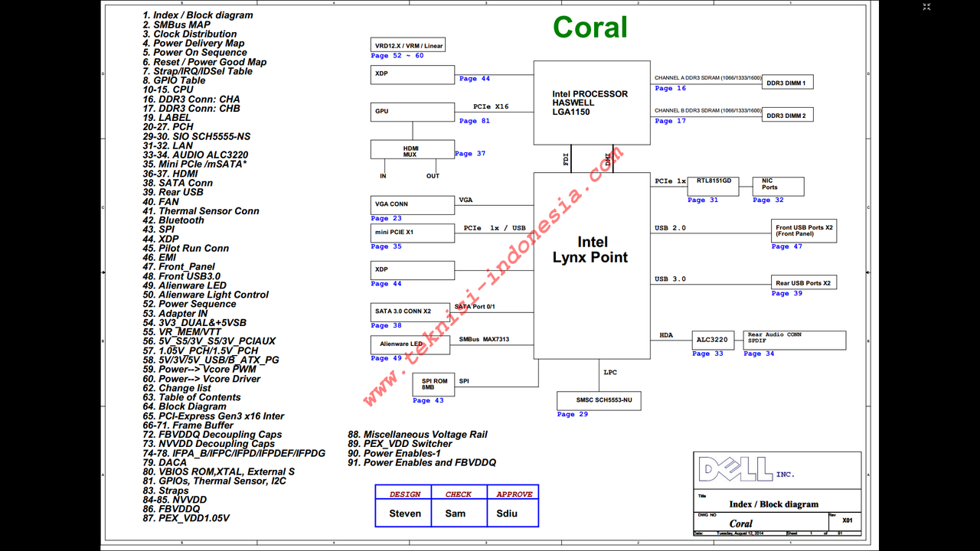Select index entry '91. Power Enables and FBVDDQ'
Image resolution: width=980 pixels, height=551 pixels.
click(422, 462)
